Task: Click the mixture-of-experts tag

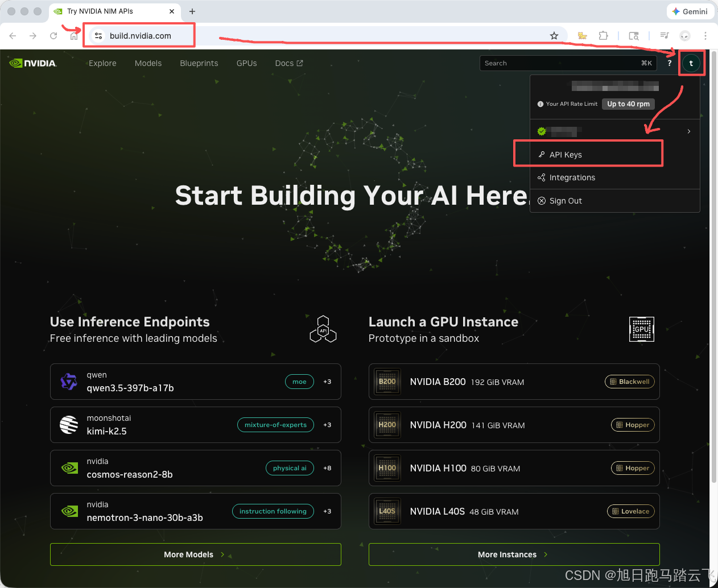Action: pos(275,425)
